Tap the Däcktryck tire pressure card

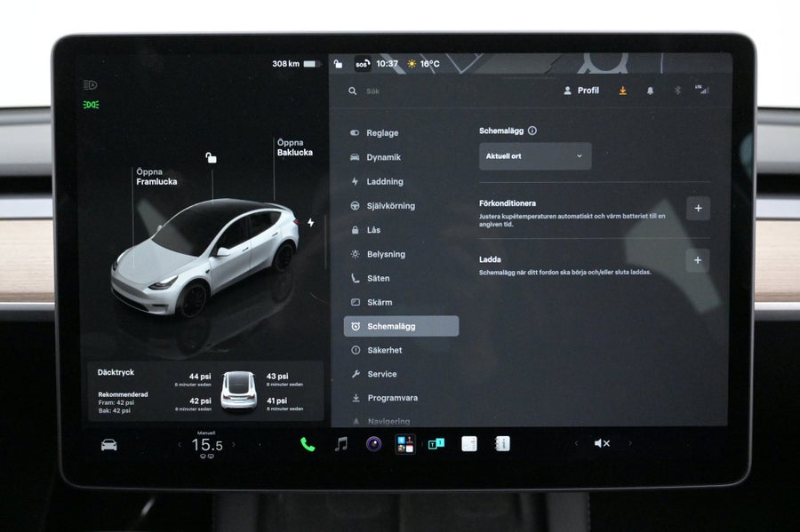tap(205, 391)
